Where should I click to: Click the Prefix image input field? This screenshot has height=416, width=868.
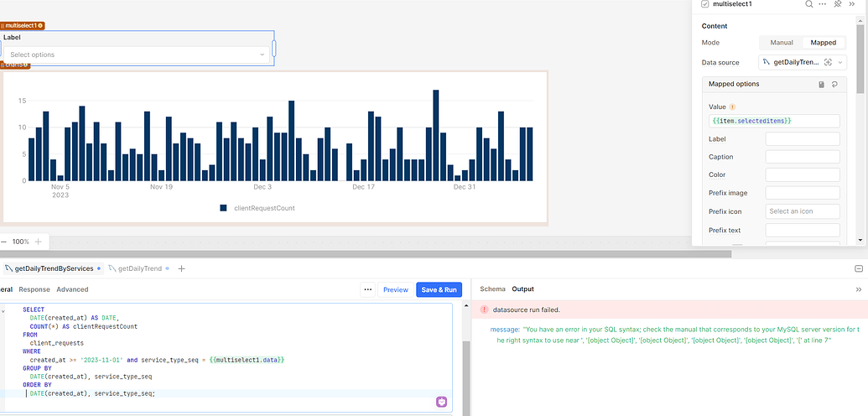[x=803, y=193]
